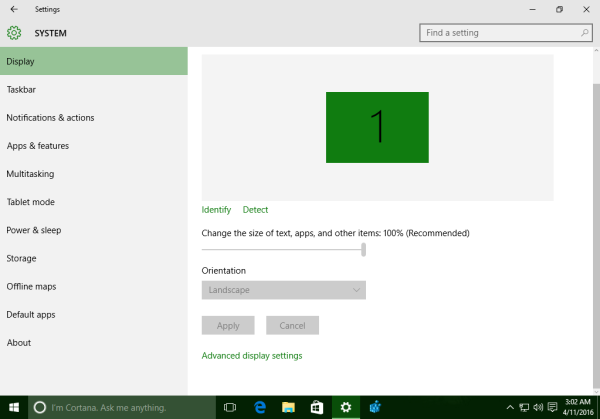Image resolution: width=600 pixels, height=419 pixels.
Task: Click the volume speaker tray icon
Action: click(x=538, y=408)
